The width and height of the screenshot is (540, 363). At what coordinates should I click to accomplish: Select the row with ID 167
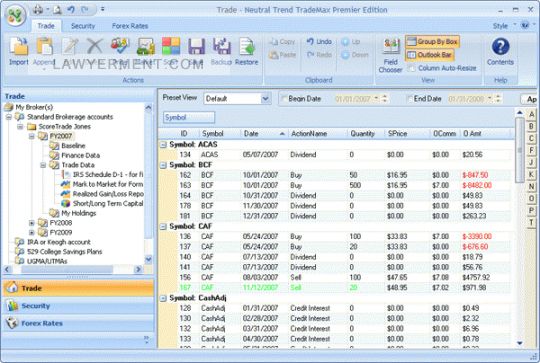[x=336, y=288]
